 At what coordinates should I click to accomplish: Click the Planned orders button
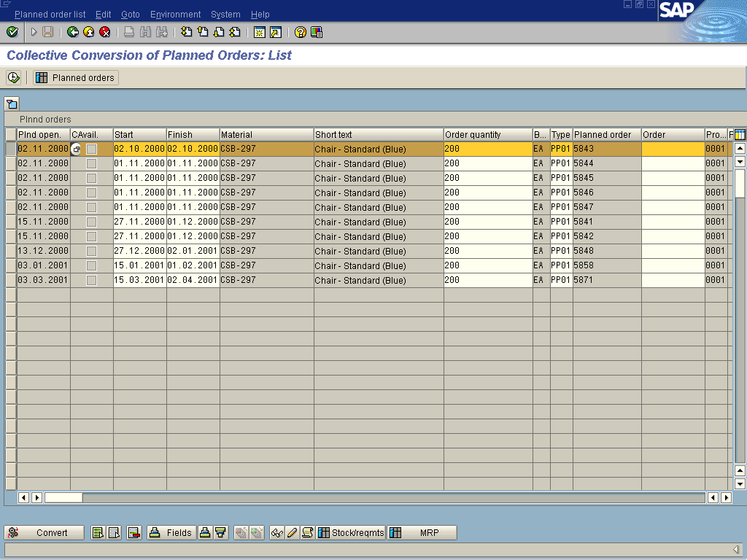click(x=76, y=77)
